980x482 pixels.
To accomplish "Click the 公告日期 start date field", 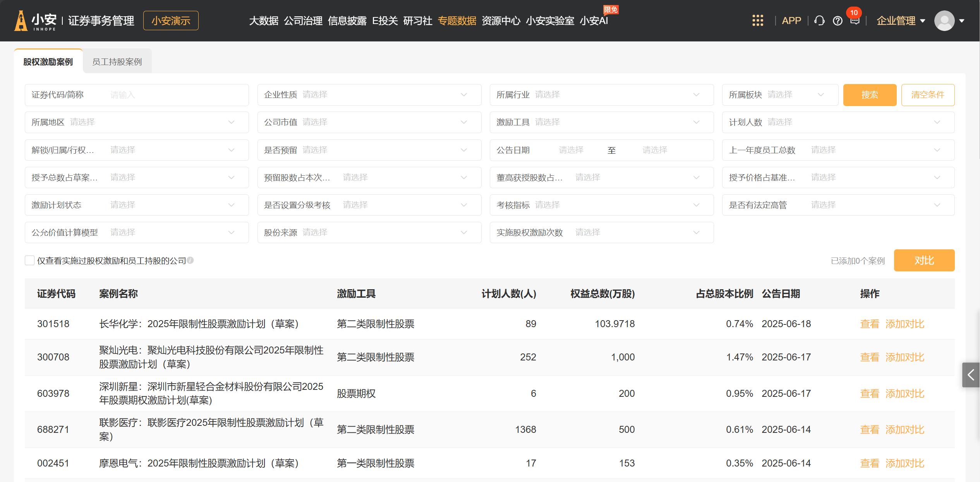I will click(572, 150).
